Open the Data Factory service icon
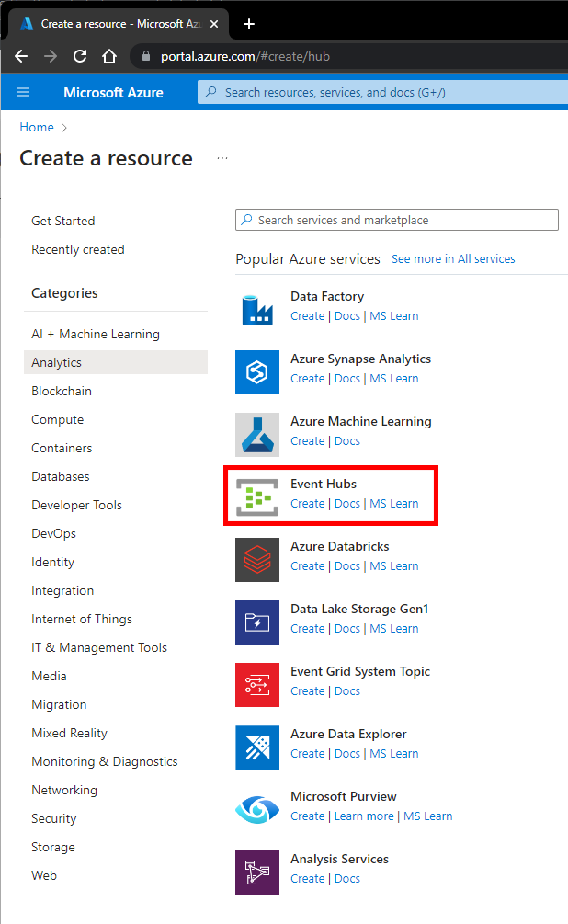 pyautogui.click(x=257, y=310)
